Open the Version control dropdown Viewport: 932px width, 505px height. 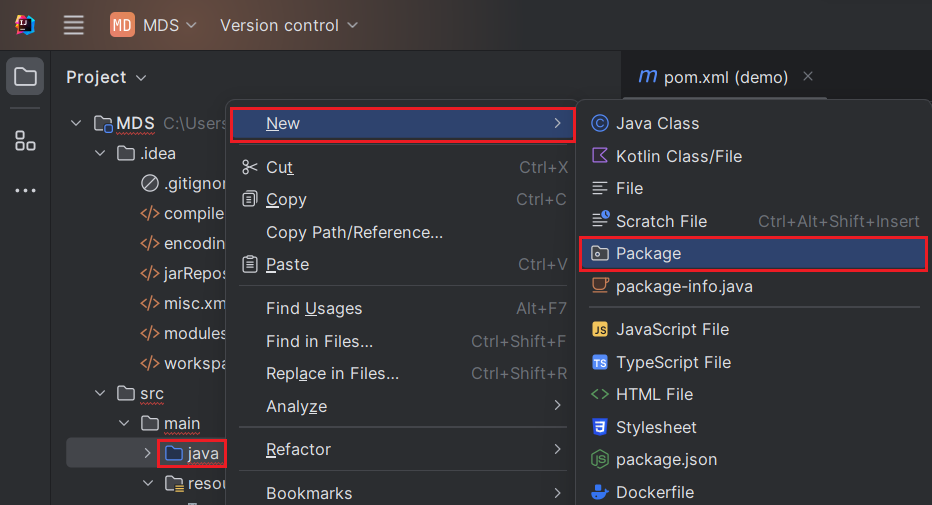tap(288, 25)
